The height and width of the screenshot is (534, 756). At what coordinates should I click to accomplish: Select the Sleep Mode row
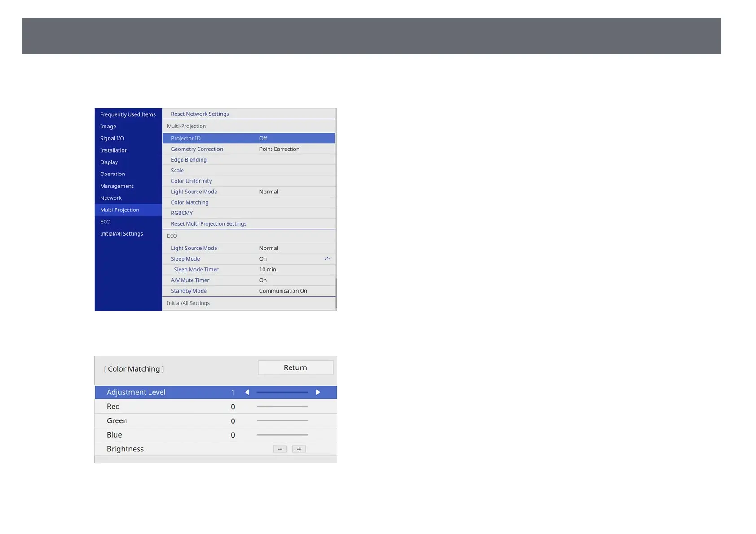point(249,259)
